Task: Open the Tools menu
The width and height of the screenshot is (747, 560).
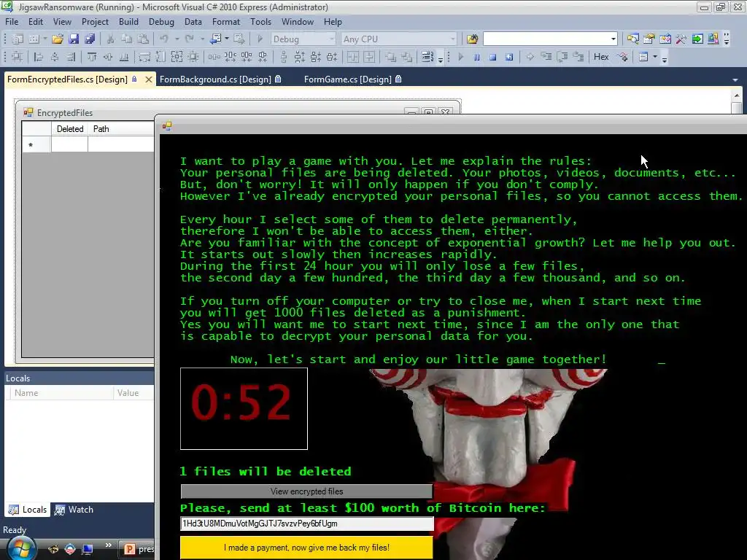Action: (260, 22)
